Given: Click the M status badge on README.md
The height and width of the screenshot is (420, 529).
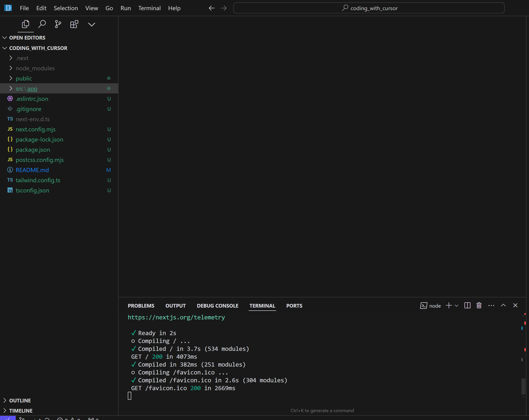Looking at the screenshot, I should tap(108, 170).
